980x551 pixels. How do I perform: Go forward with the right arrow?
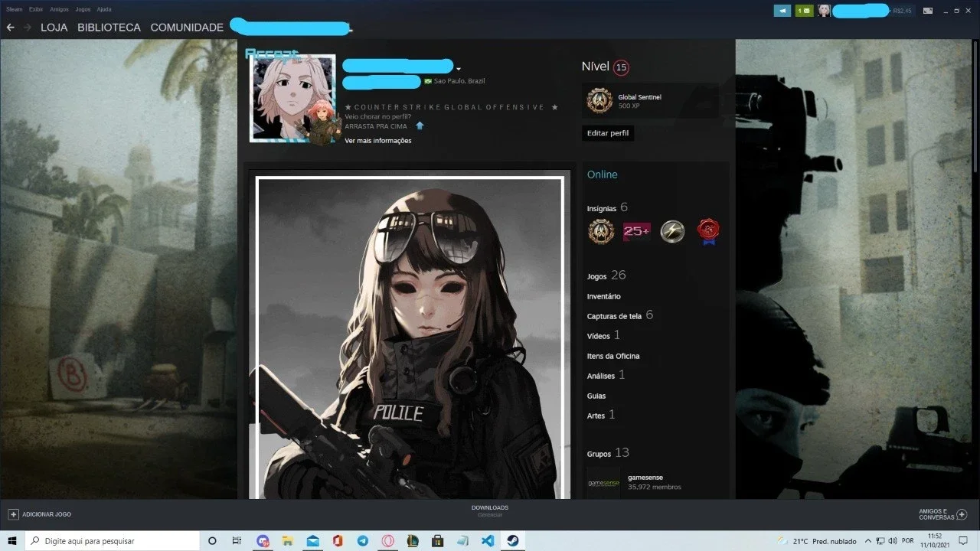coord(28,28)
